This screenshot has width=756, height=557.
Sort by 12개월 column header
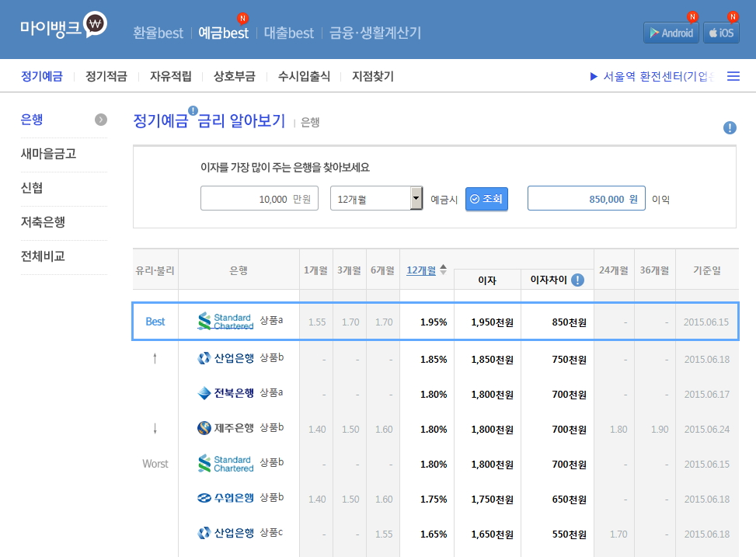tap(420, 270)
